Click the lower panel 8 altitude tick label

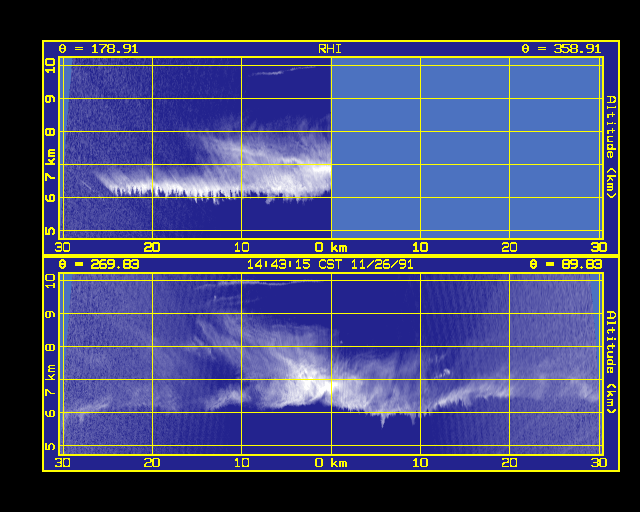click(50, 347)
